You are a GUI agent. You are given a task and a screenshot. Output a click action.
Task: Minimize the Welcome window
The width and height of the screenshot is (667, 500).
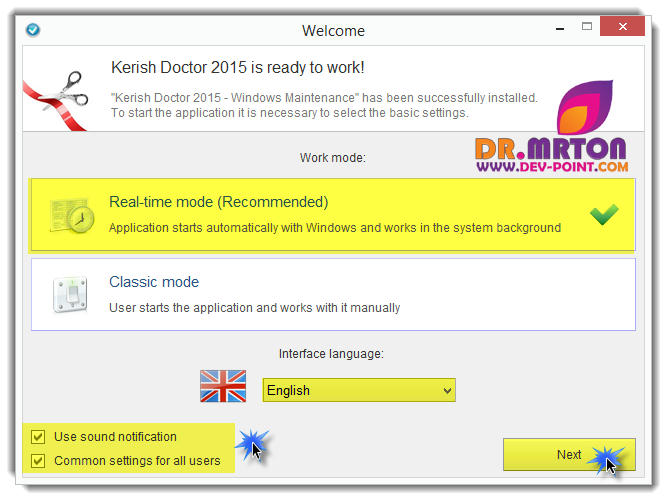(560, 29)
